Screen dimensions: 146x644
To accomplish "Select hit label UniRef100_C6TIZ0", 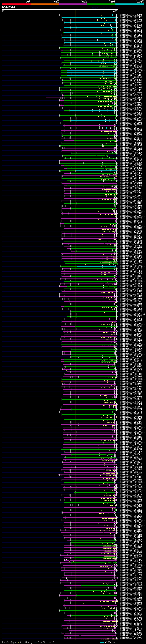I will tap(131, 532).
